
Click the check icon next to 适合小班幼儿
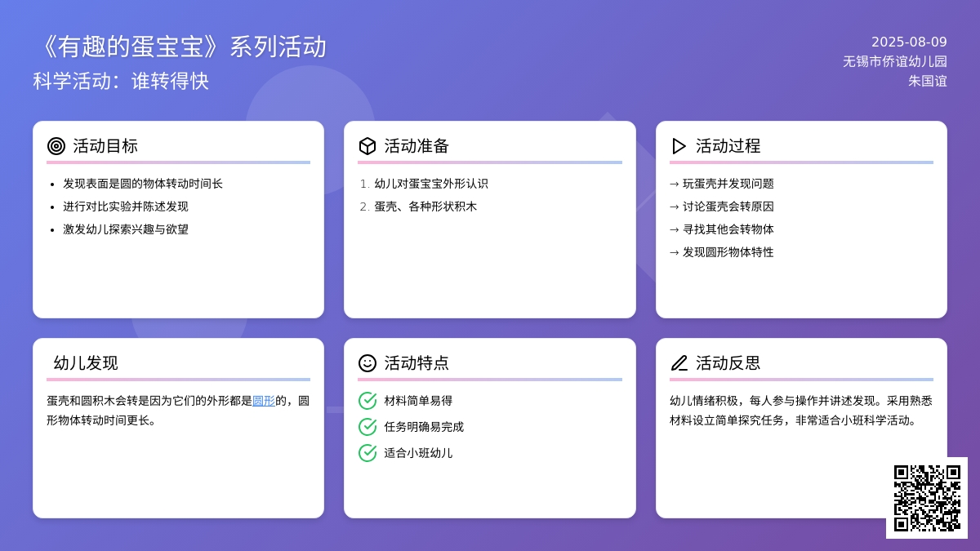click(x=367, y=453)
